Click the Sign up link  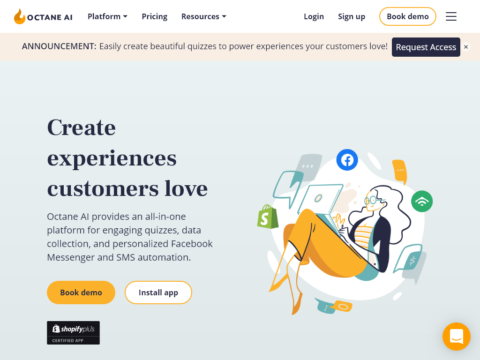351,16
